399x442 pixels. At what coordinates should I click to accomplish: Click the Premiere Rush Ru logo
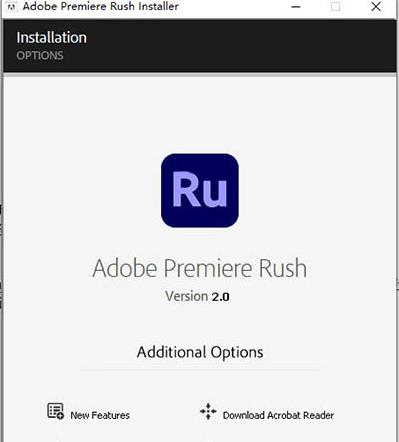(x=200, y=191)
